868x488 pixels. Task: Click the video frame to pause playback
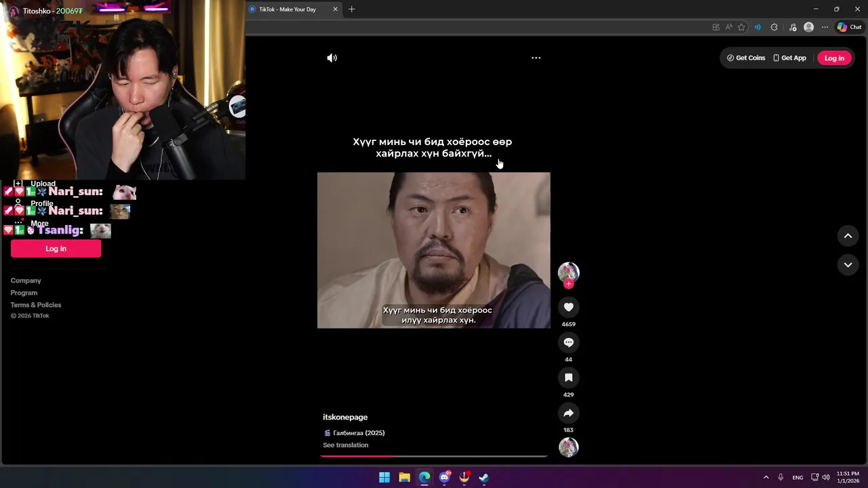[x=434, y=250]
